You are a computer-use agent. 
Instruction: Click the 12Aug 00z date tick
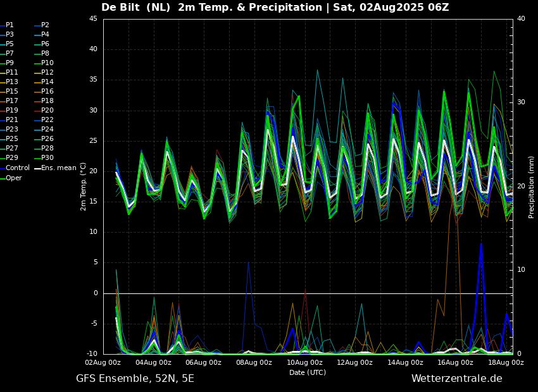[x=354, y=363]
